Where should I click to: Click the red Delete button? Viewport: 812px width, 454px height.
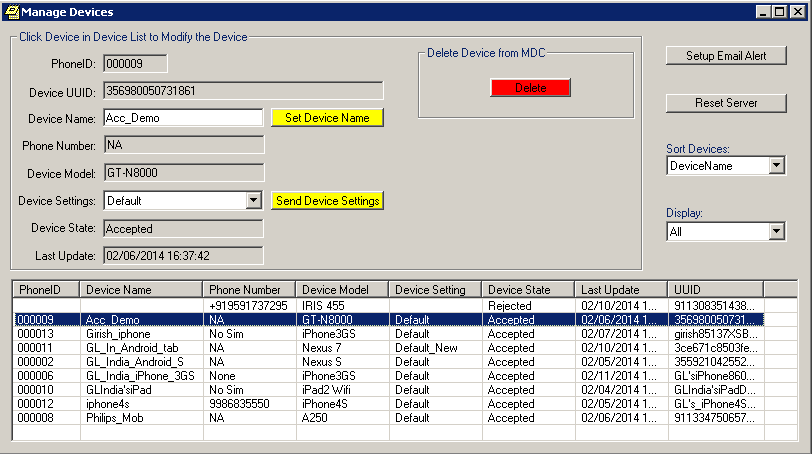tap(530, 87)
